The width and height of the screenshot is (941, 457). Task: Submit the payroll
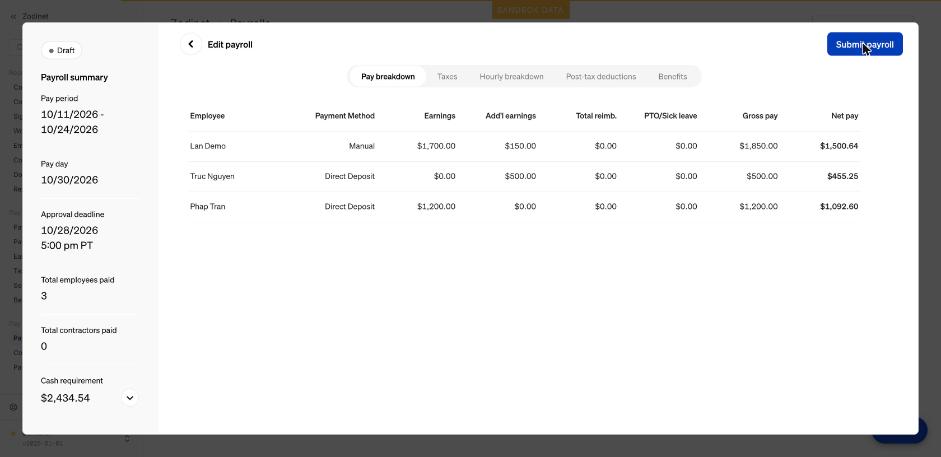click(x=864, y=44)
